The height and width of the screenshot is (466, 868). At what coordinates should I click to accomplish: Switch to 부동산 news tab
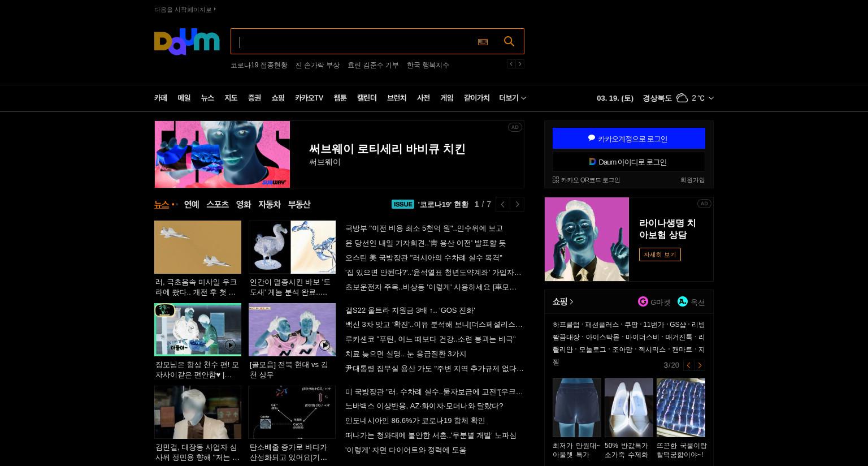point(300,204)
